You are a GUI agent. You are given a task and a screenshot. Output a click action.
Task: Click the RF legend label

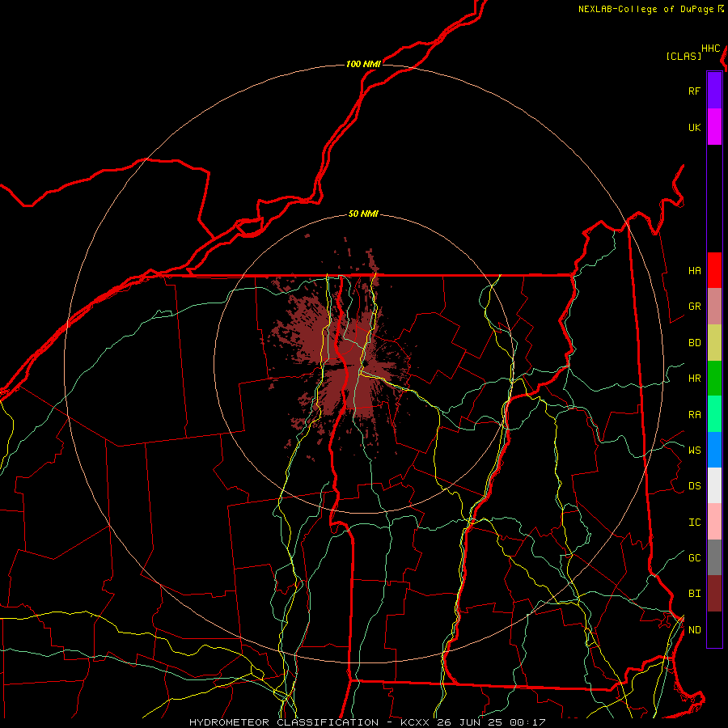click(x=694, y=91)
